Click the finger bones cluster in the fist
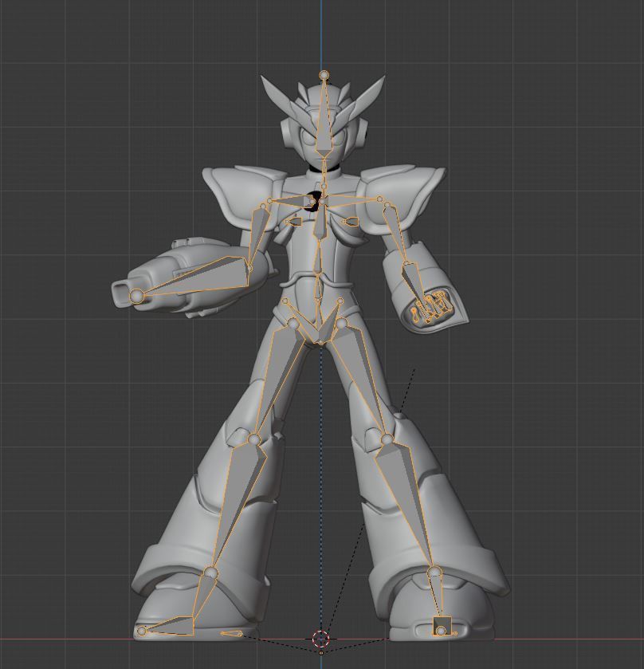Image resolution: width=644 pixels, height=669 pixels. tap(430, 306)
